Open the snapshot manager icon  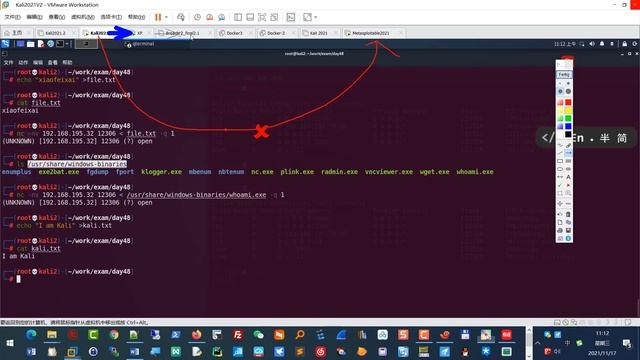tap(222, 17)
